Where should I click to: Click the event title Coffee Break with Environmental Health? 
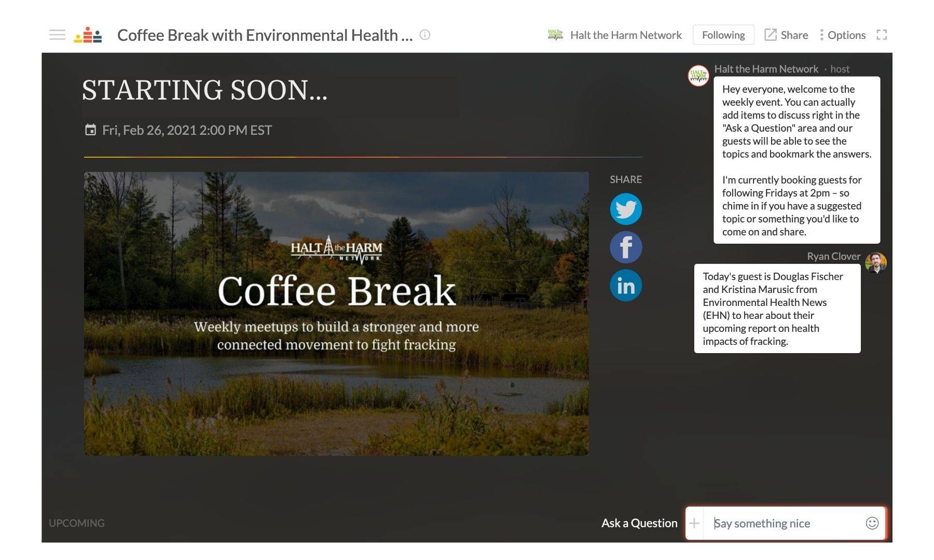pyautogui.click(x=265, y=35)
